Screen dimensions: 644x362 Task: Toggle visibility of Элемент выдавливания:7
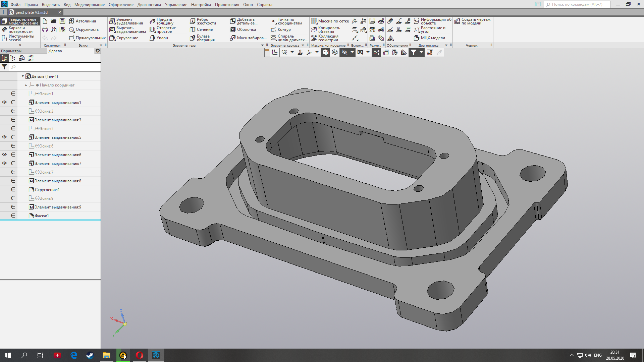[4, 163]
